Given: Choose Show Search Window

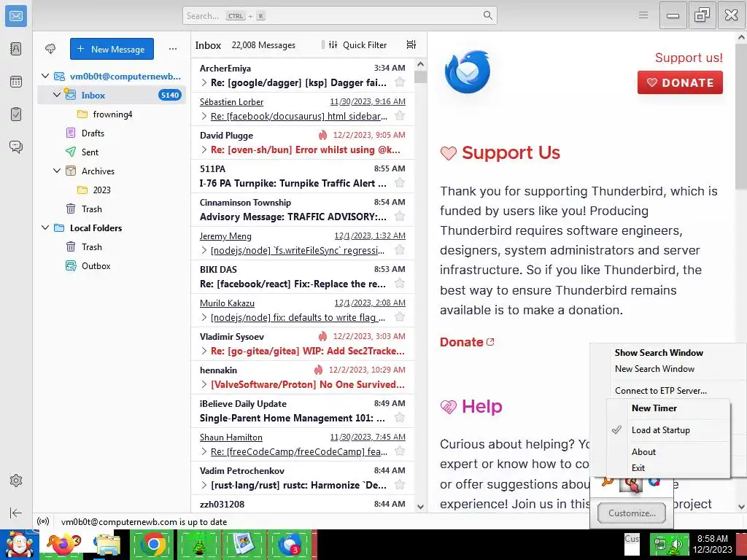Looking at the screenshot, I should (x=659, y=353).
